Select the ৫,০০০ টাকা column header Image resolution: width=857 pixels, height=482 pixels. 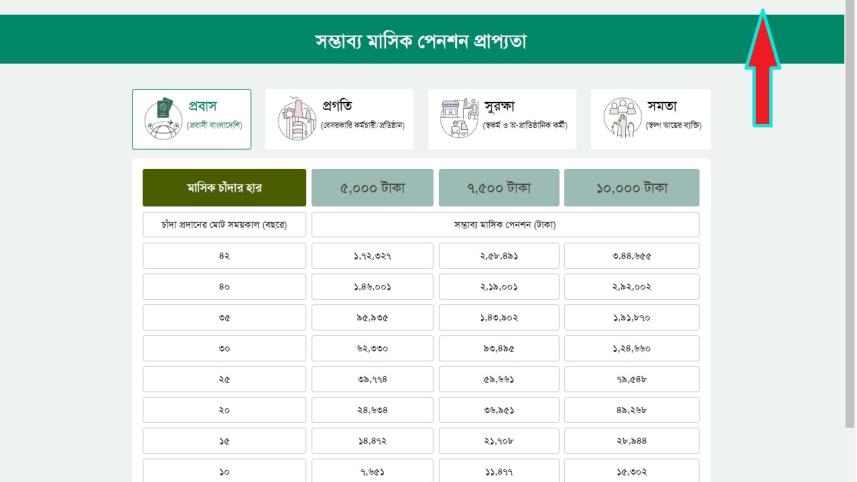click(x=372, y=188)
